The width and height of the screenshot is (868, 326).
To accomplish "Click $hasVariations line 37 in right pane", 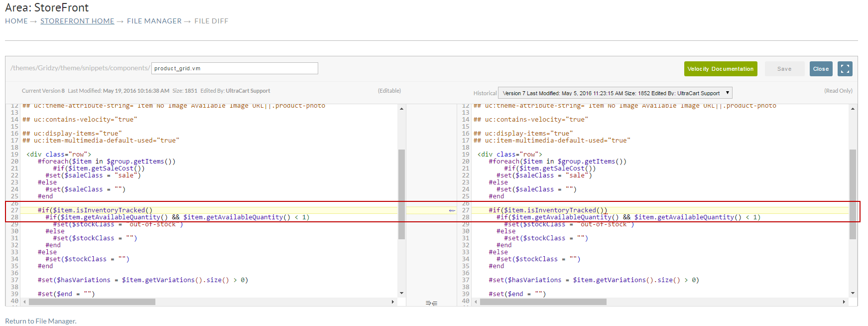I will coord(594,280).
